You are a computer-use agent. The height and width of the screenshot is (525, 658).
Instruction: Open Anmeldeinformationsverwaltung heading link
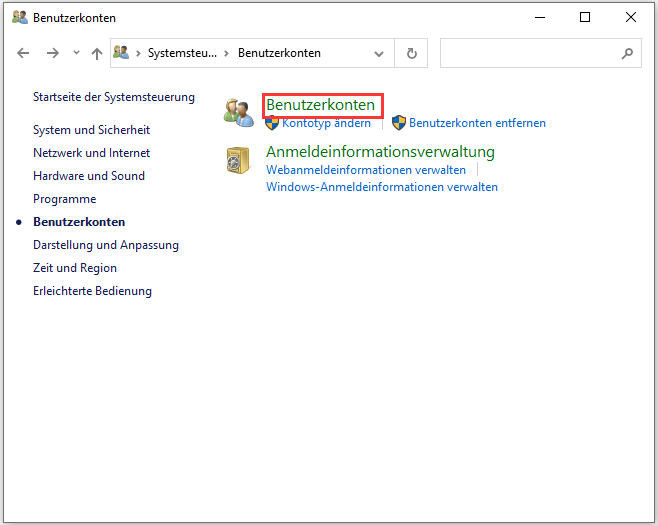(380, 152)
